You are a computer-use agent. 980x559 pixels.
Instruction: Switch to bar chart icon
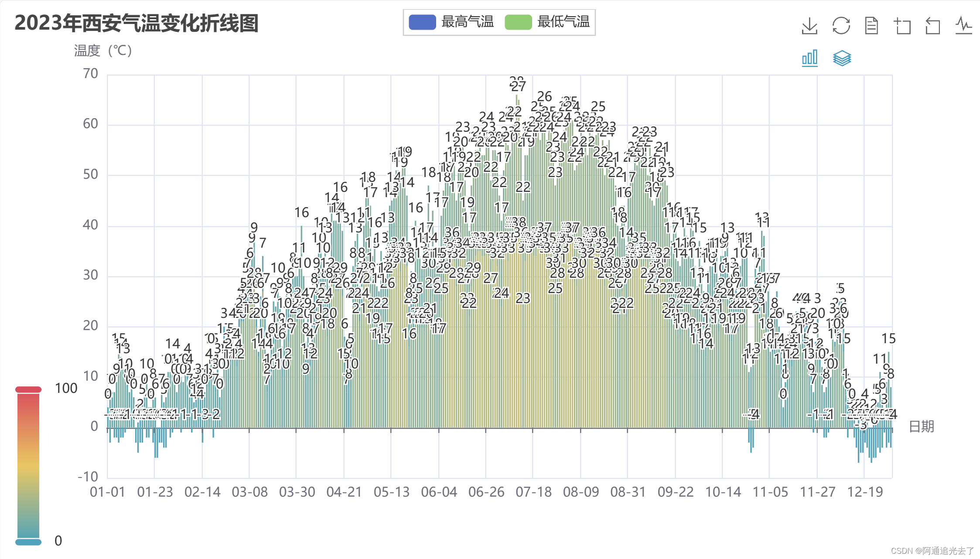pyautogui.click(x=809, y=58)
